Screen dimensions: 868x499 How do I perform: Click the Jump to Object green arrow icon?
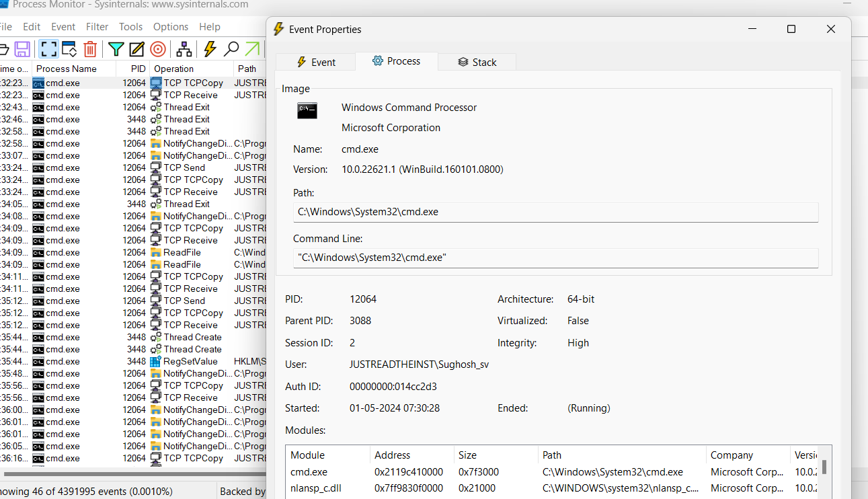(x=252, y=49)
